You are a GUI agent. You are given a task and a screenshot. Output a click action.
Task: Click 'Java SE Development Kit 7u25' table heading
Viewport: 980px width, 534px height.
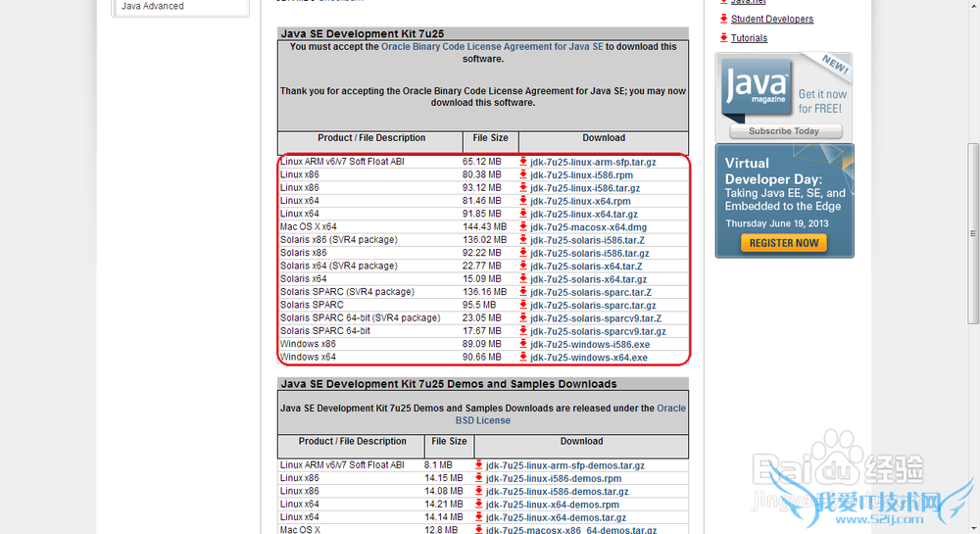tap(363, 33)
